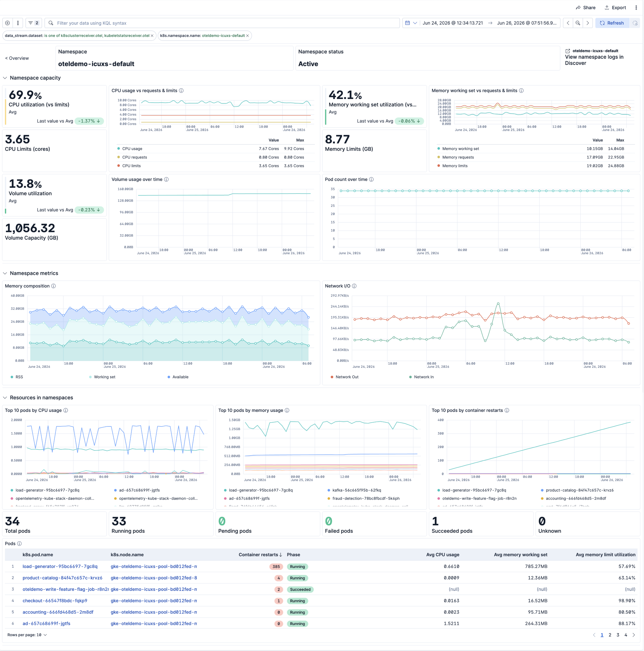The height and width of the screenshot is (651, 644).
Task: Open the top-right more options menu
Action: [x=636, y=8]
